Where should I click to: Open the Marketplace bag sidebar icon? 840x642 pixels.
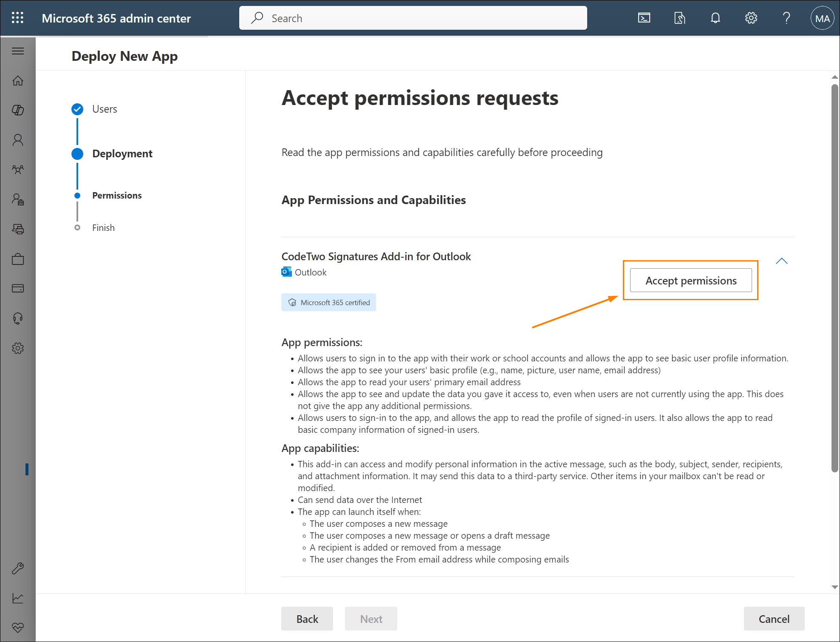click(17, 259)
